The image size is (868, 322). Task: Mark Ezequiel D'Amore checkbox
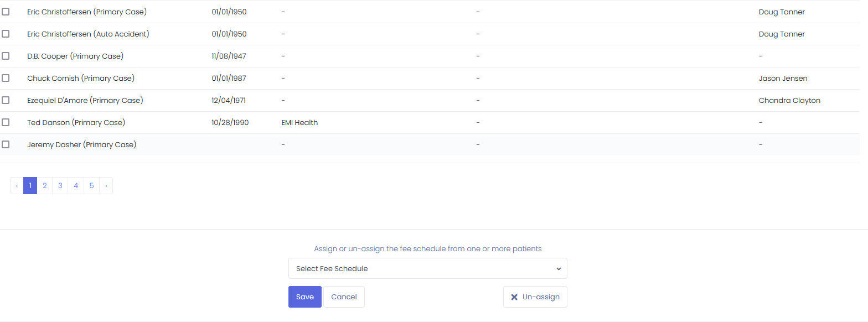point(6,100)
